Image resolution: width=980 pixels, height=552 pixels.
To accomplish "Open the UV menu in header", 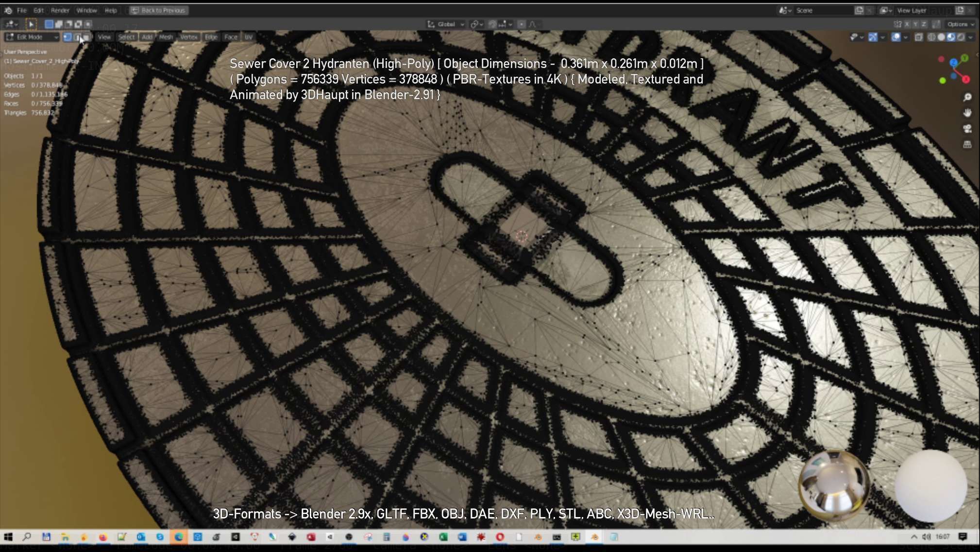I will [248, 37].
